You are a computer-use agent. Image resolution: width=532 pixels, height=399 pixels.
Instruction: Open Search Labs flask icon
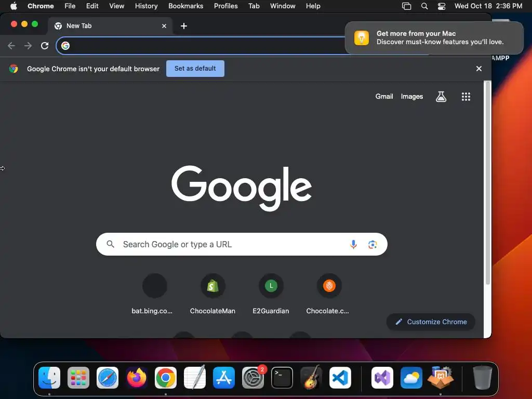(x=441, y=97)
